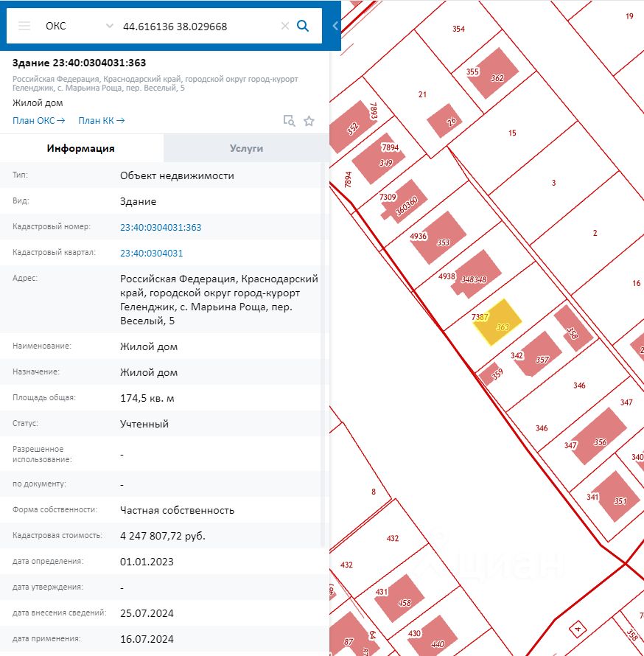Collapse the side panel with arrow
Viewport: 644px width, 656px height.
(x=335, y=26)
